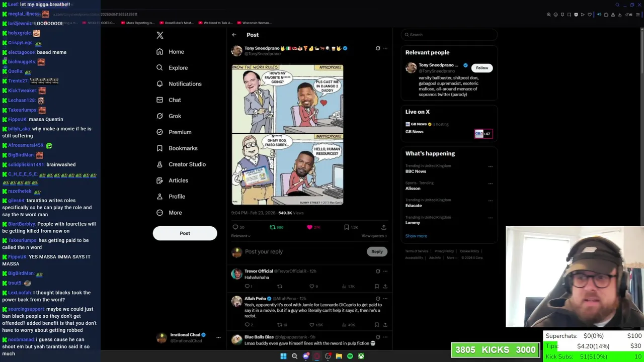This screenshot has height=362, width=644.
Task: Repost Allah Peño's reply with 10
Action: 280,325
